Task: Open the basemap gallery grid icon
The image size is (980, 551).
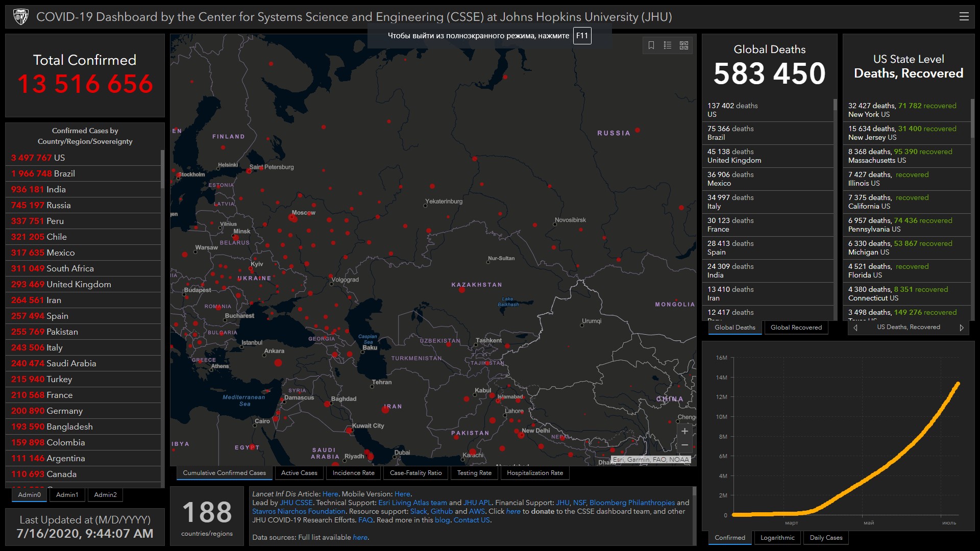Action: click(x=684, y=45)
